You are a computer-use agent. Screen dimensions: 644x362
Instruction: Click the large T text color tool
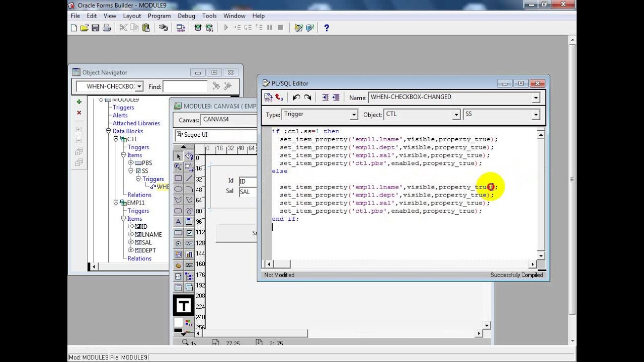tap(184, 305)
